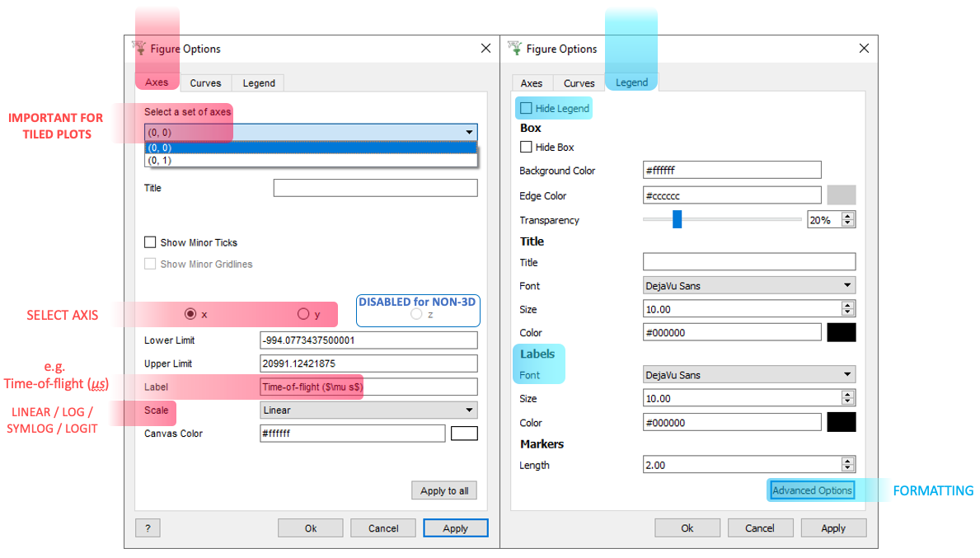Viewport: 980px width, 558px height.
Task: Toggle Hide Legend
Action: [527, 107]
